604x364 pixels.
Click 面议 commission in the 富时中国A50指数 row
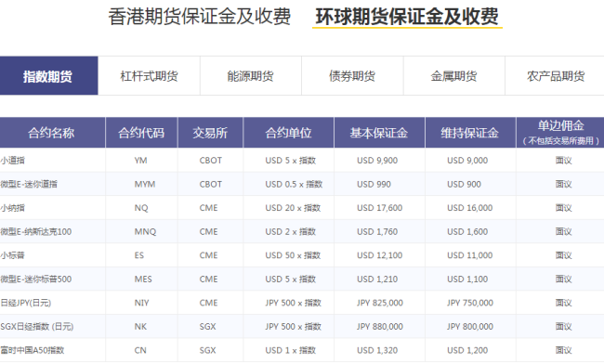(x=563, y=350)
